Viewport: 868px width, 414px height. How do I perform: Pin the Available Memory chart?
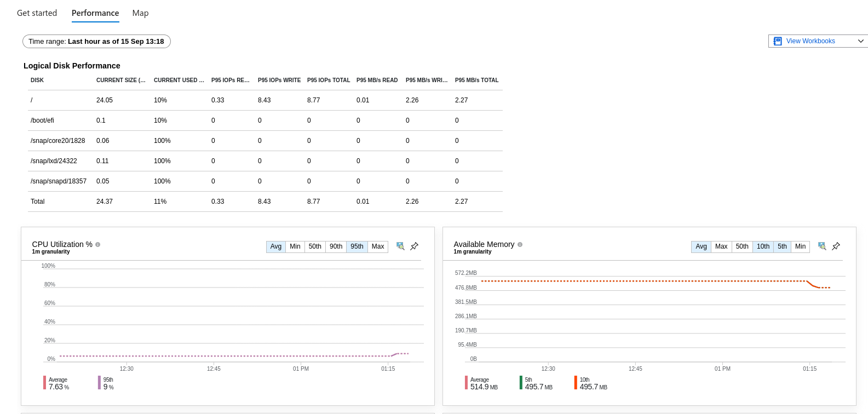836,246
